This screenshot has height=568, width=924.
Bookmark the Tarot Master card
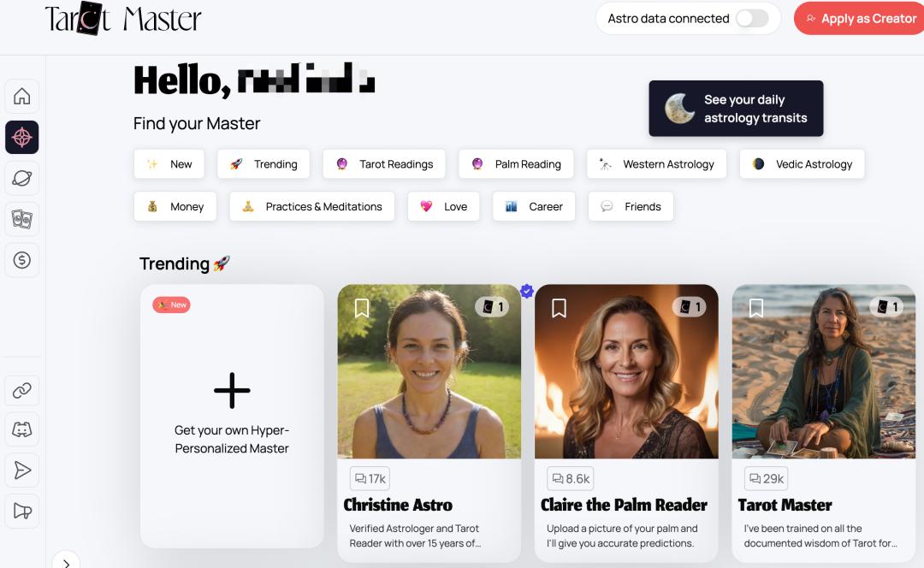click(x=756, y=308)
